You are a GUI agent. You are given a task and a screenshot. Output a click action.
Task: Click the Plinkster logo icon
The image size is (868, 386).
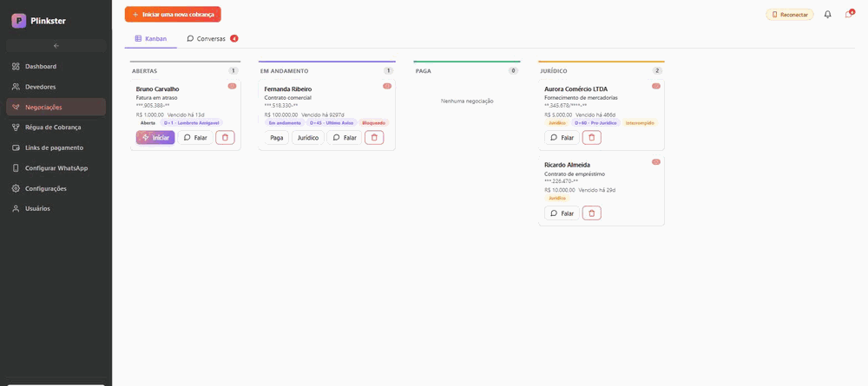click(19, 21)
